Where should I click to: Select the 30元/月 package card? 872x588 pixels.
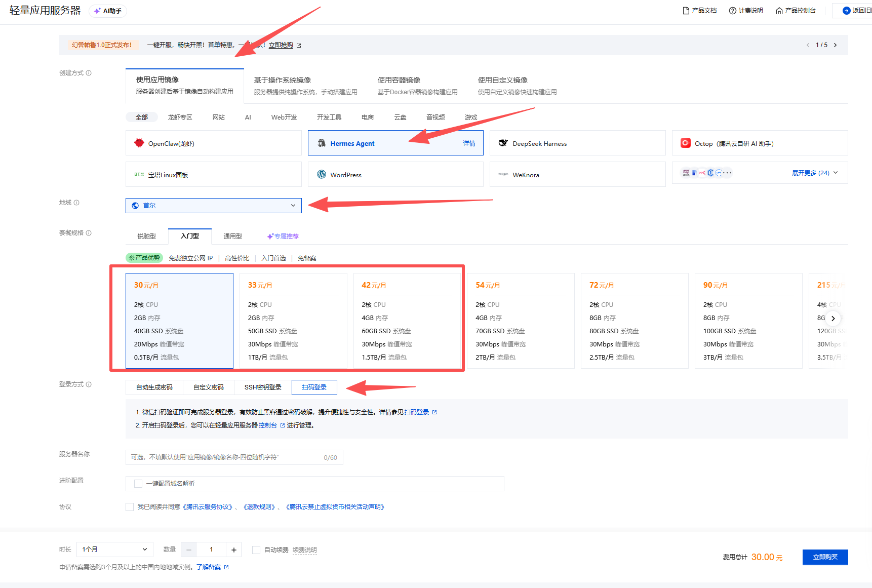[x=179, y=321]
